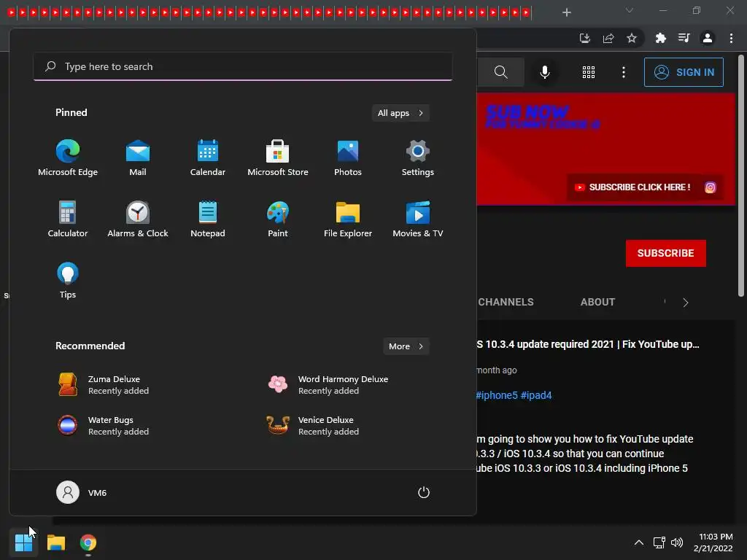Open YouTube apps grid

click(x=589, y=72)
